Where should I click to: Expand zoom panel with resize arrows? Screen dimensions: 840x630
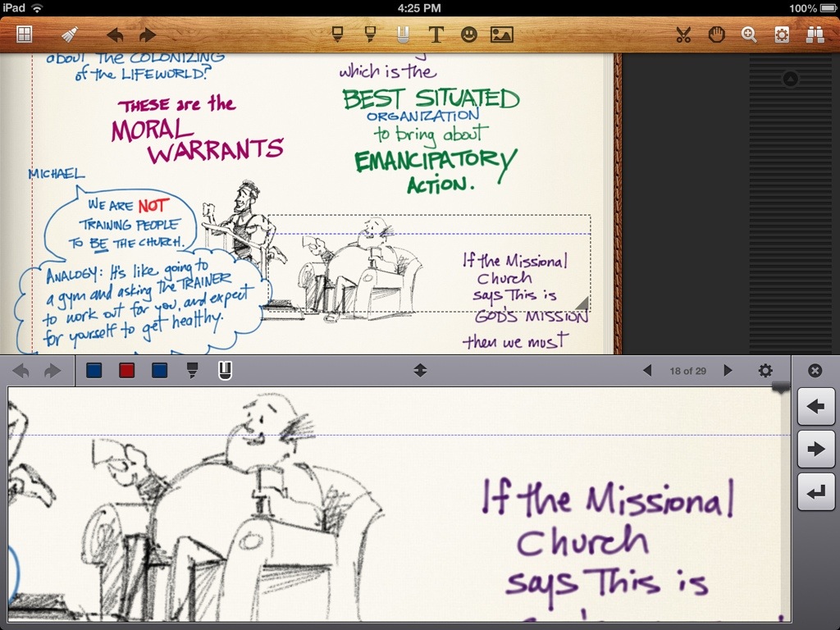coord(420,371)
